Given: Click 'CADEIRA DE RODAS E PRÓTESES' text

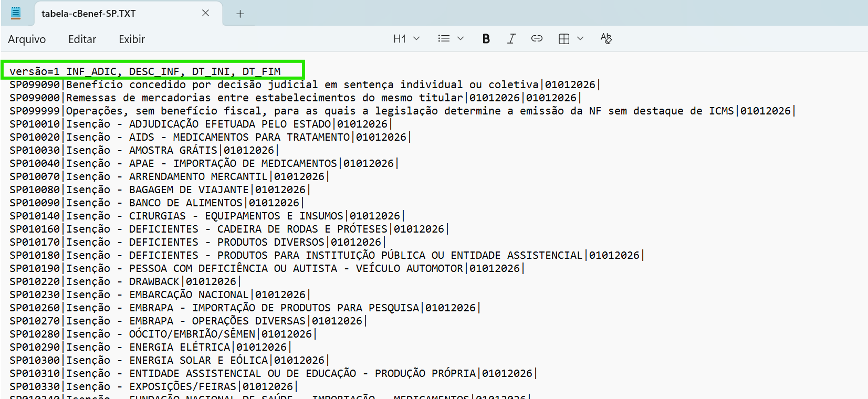Looking at the screenshot, I should click(302, 229).
